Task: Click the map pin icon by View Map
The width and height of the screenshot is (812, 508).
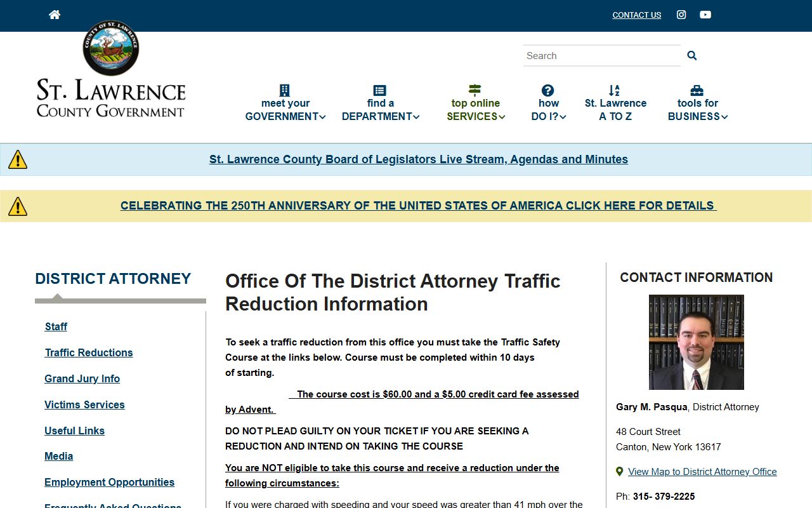Action: click(x=620, y=472)
